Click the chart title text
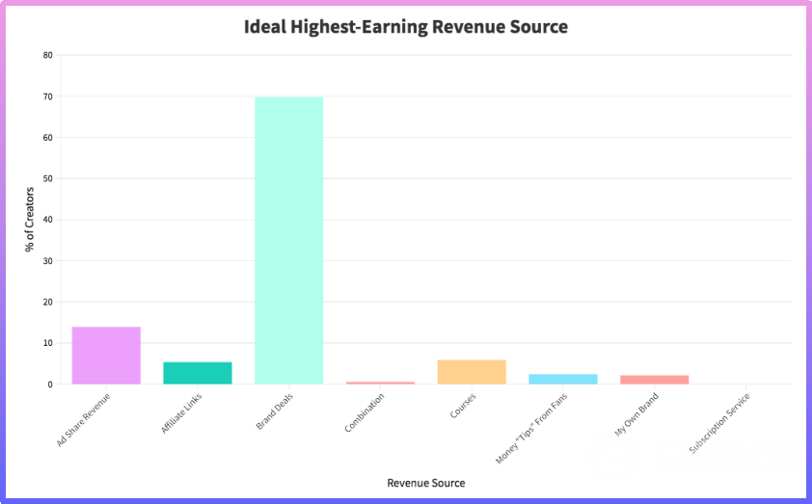The height and width of the screenshot is (504, 812). tap(406, 27)
